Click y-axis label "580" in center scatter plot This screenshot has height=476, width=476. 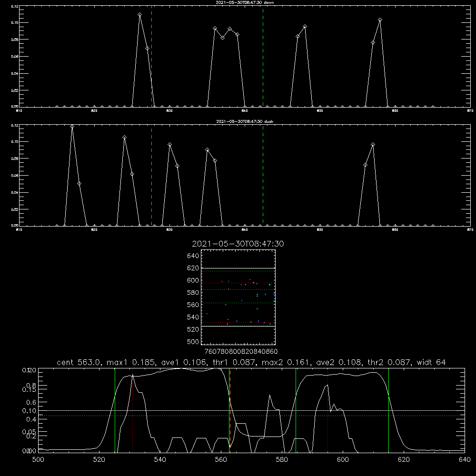(193, 293)
